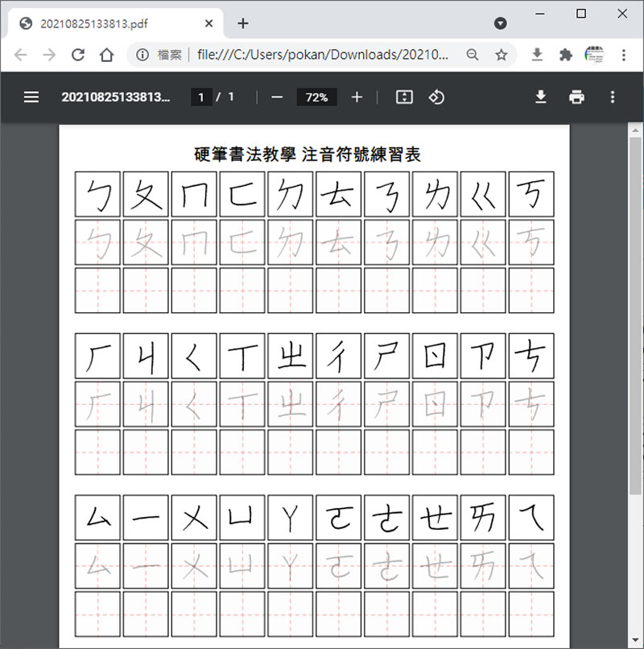Image resolution: width=644 pixels, height=649 pixels.
Task: Click the black ㄆ character cell
Action: [x=146, y=194]
